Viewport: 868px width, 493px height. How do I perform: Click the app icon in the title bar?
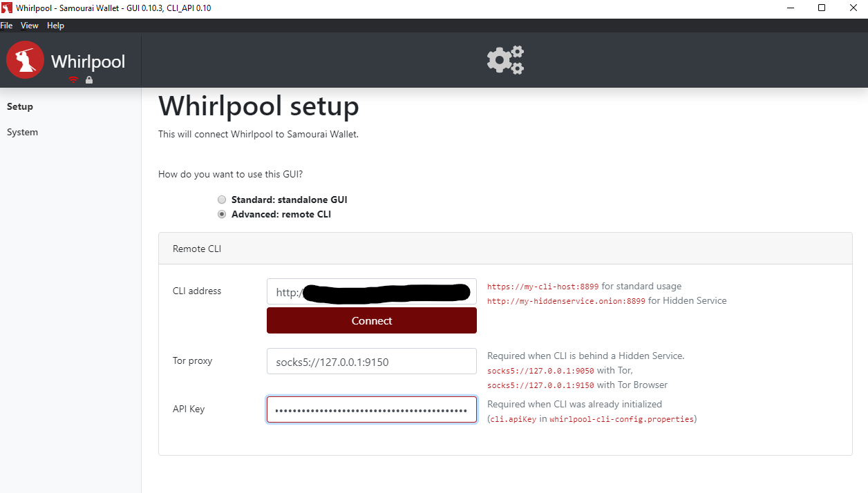pyautogui.click(x=7, y=8)
